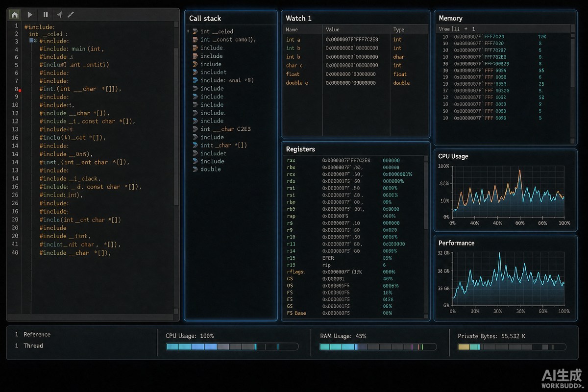Click the EFER value in Registers
This screenshot has height=392, width=588.
[x=328, y=258]
